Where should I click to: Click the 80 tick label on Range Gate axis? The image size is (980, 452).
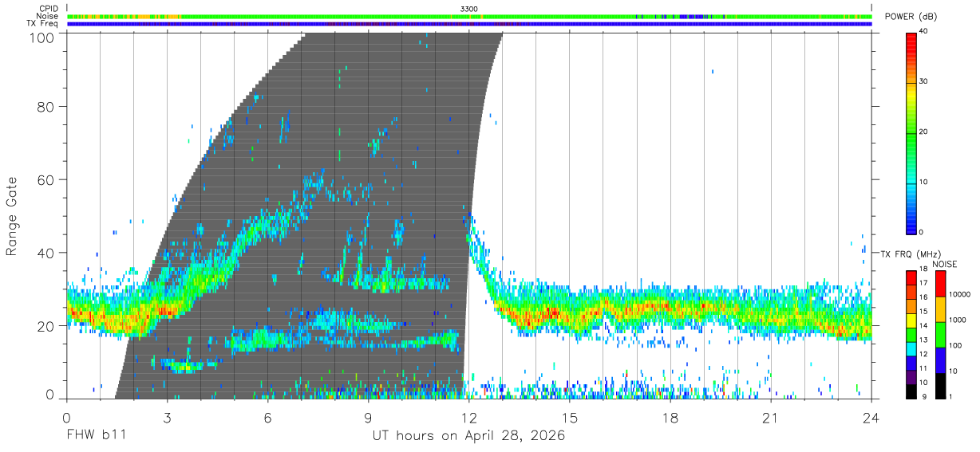click(46, 106)
